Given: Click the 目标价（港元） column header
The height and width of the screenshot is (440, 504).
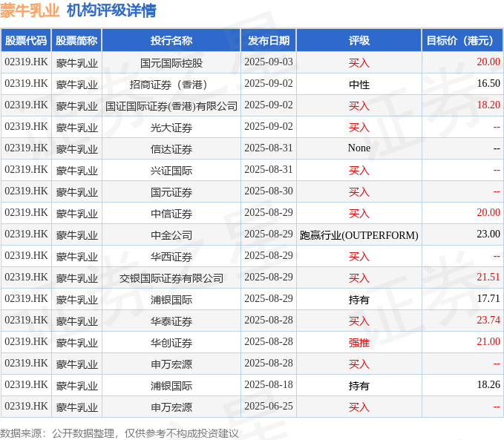Looking at the screenshot, I should (462, 41).
